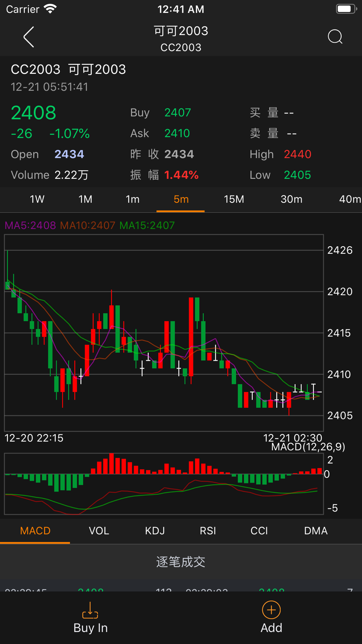The height and width of the screenshot is (644, 362).
Task: Select the 5m interval tab
Action: [181, 199]
